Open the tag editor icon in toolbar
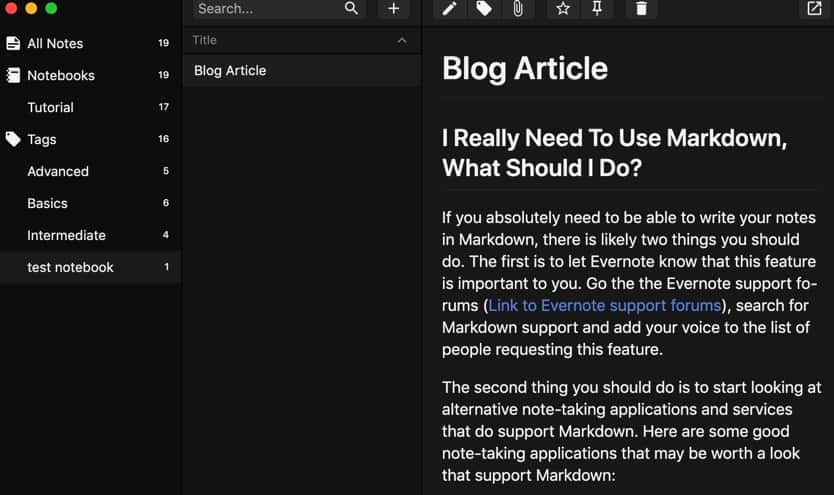The width and height of the screenshot is (834, 495). tap(483, 9)
